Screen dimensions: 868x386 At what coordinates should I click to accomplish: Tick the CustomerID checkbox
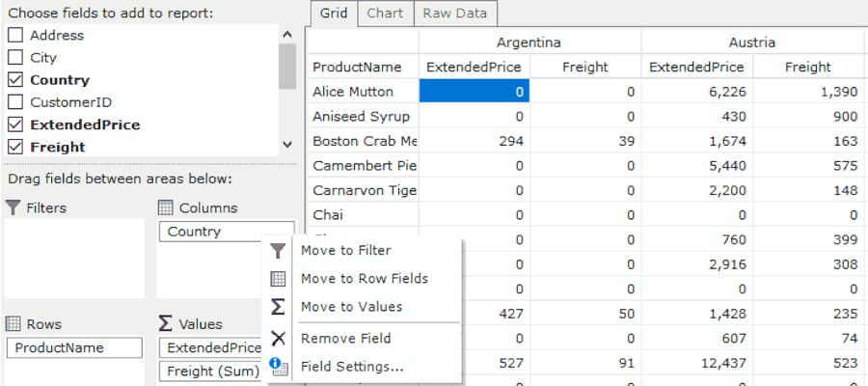pos(15,102)
